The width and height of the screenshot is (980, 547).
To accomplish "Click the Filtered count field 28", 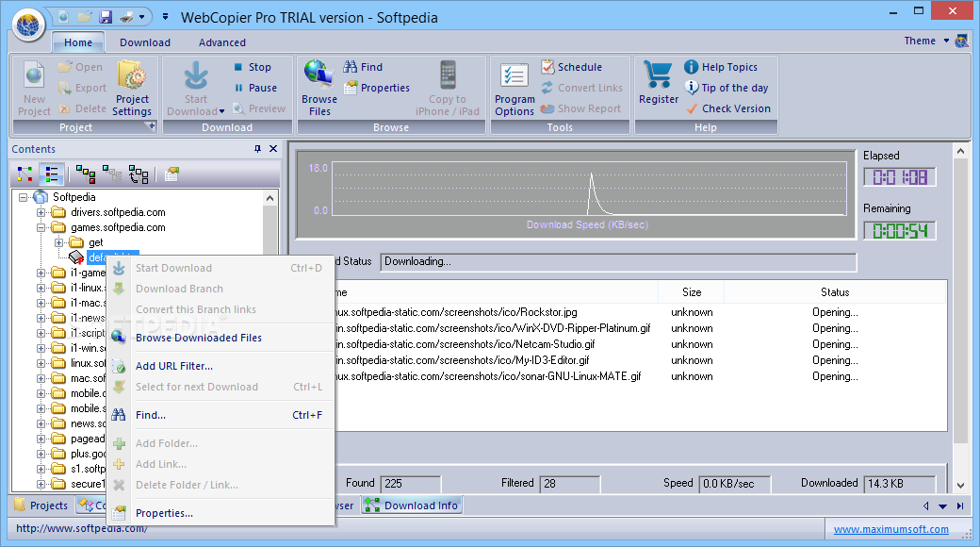I will click(570, 484).
